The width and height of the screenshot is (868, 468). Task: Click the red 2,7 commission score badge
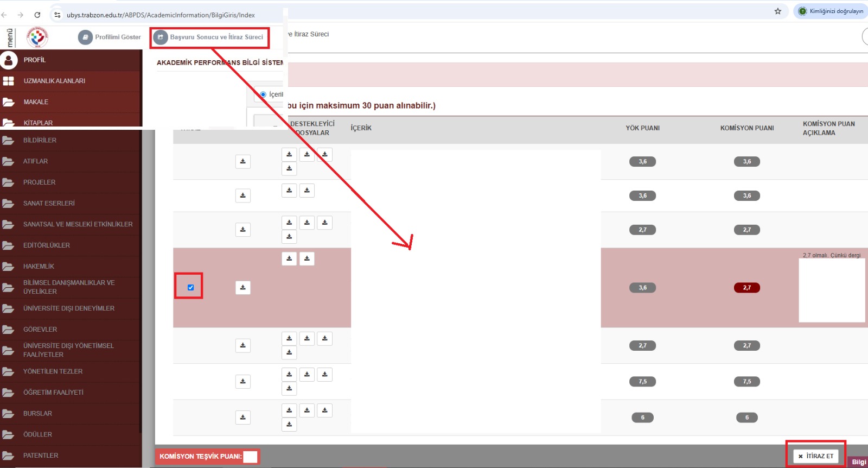[747, 288]
